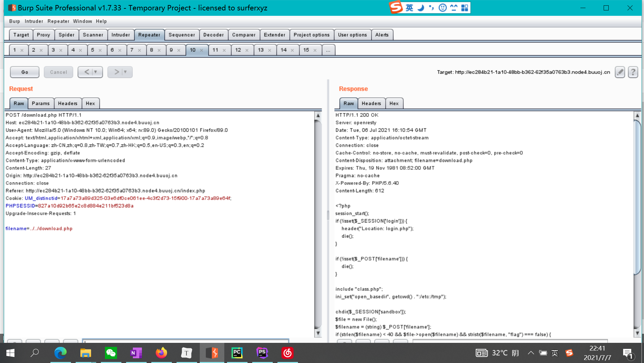Open the Alerts tab

[382, 35]
